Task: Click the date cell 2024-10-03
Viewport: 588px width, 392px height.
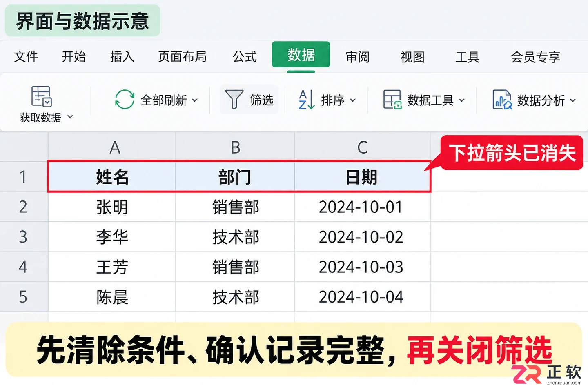Action: pyautogui.click(x=363, y=267)
